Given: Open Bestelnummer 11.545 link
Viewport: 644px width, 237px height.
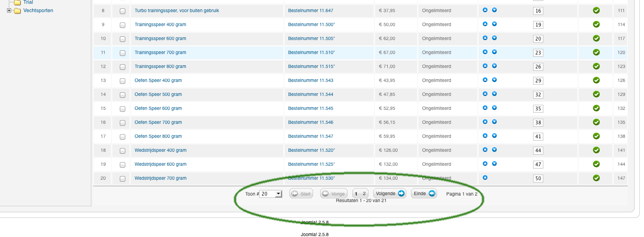Looking at the screenshot, I should pyautogui.click(x=310, y=108).
